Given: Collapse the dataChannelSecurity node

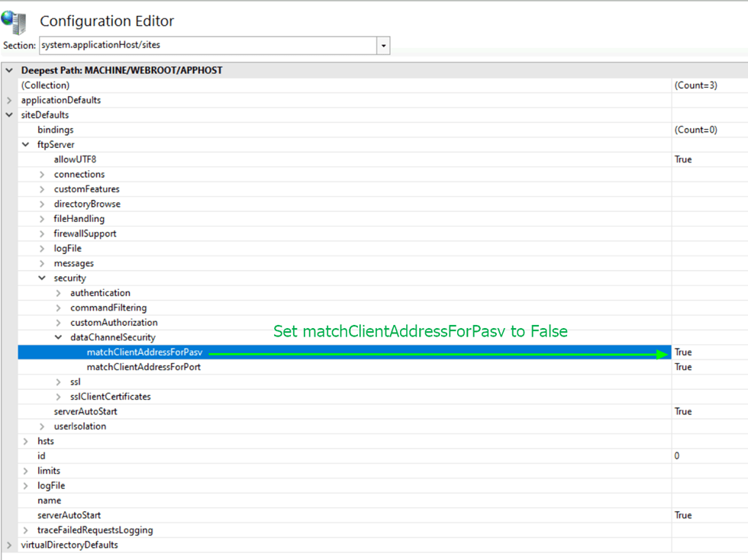Looking at the screenshot, I should 58,337.
